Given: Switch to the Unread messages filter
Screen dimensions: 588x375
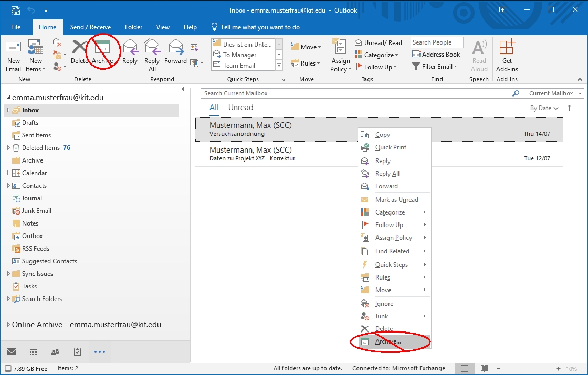Looking at the screenshot, I should [240, 108].
